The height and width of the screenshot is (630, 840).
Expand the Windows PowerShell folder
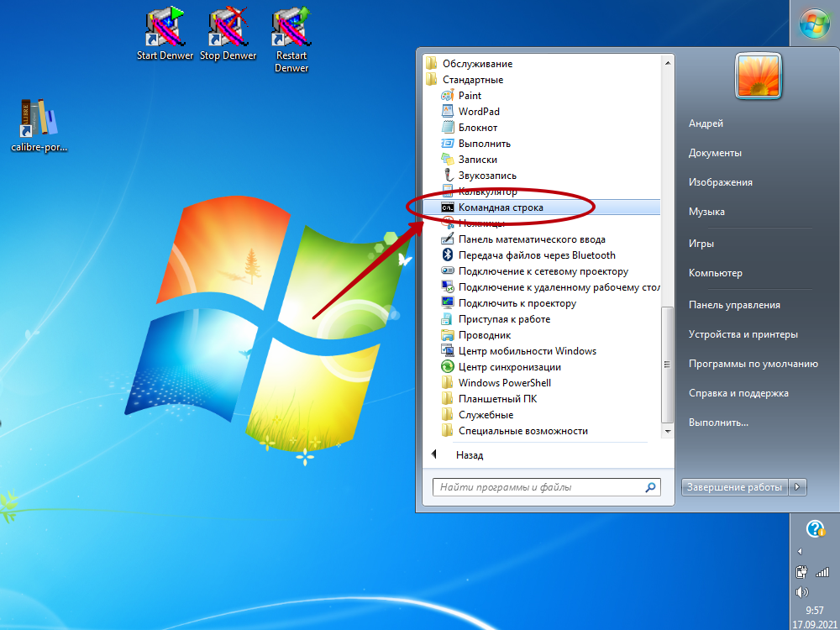point(504,383)
